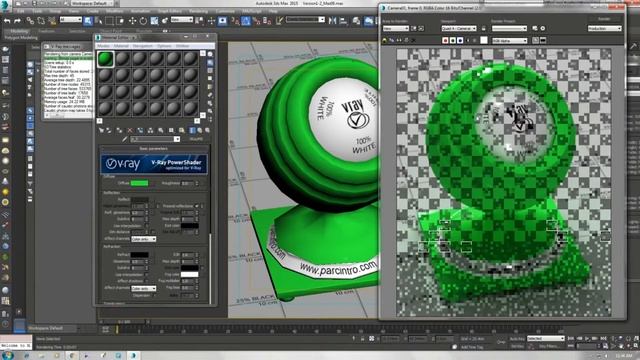The image size is (640, 360).
Task: Open Environment and Effects dialog icon
Action: coord(543,29)
